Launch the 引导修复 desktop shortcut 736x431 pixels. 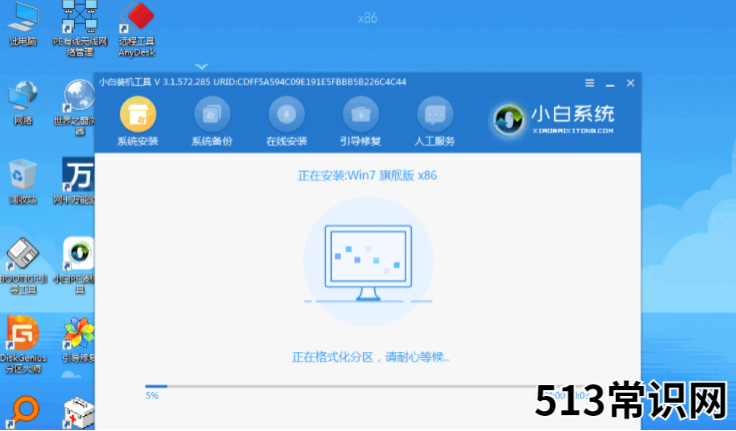point(78,340)
